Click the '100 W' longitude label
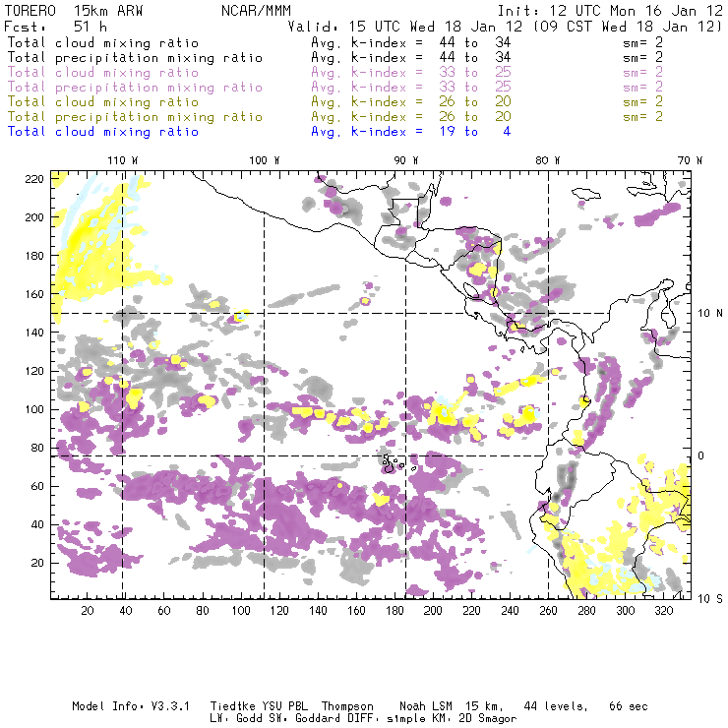Viewport: 728px width, 728px height. click(x=265, y=160)
